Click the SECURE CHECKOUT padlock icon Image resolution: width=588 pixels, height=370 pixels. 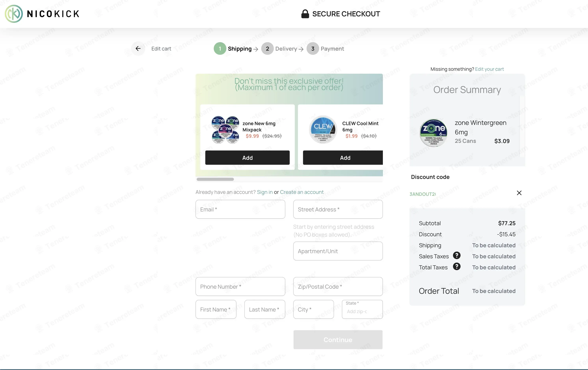pos(305,14)
